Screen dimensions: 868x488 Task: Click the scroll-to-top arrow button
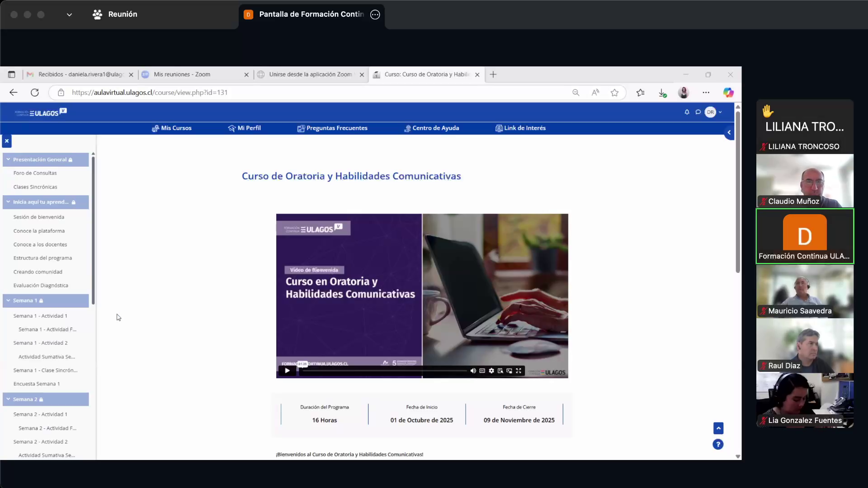coord(718,428)
